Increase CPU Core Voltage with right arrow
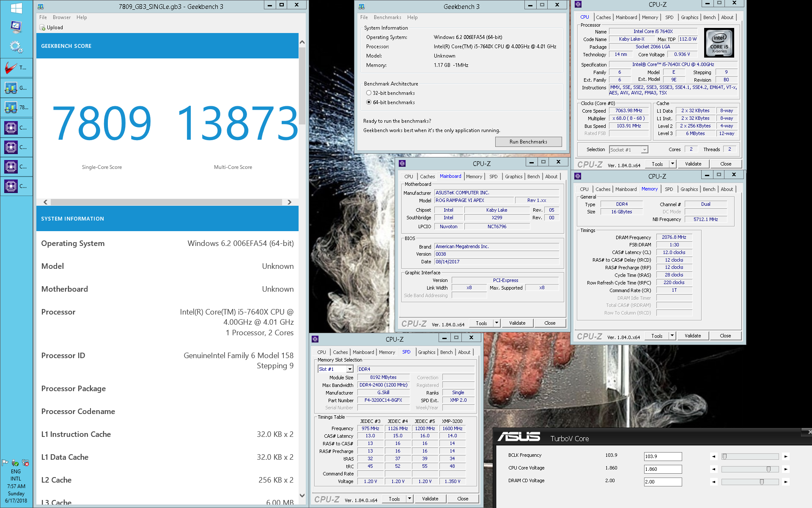Image resolution: width=812 pixels, height=508 pixels. tap(786, 469)
